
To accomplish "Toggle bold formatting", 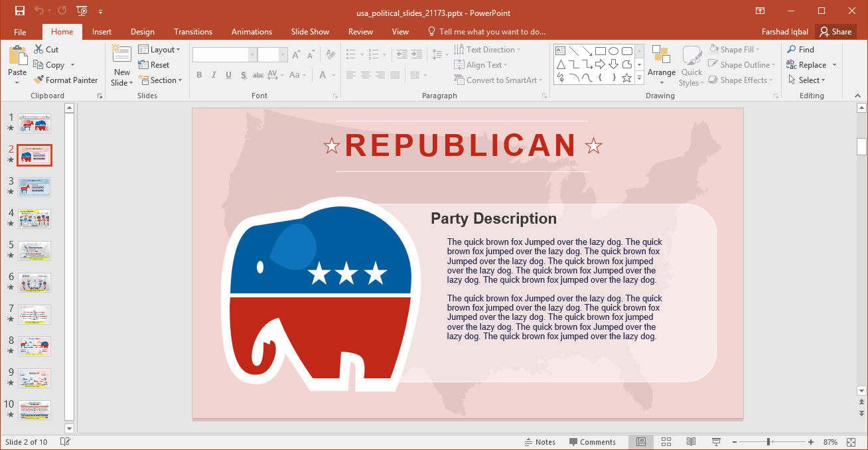I will (199, 74).
